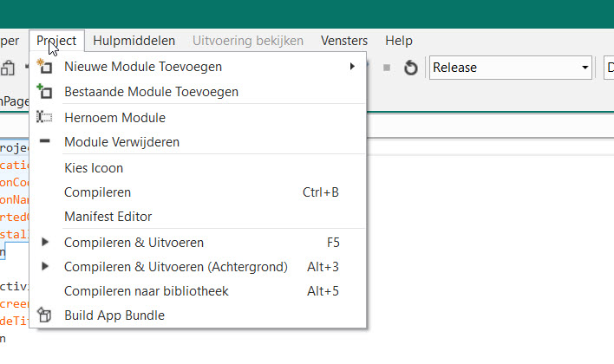This screenshot has width=614, height=364.
Task: Click the play icon for Compileren & Uitvoeren (Achtergrond)
Action: (45, 266)
